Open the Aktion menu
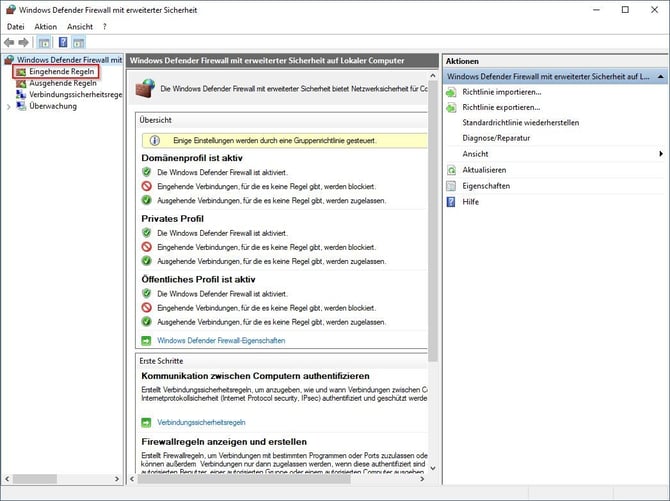670x501 pixels. pos(46,26)
